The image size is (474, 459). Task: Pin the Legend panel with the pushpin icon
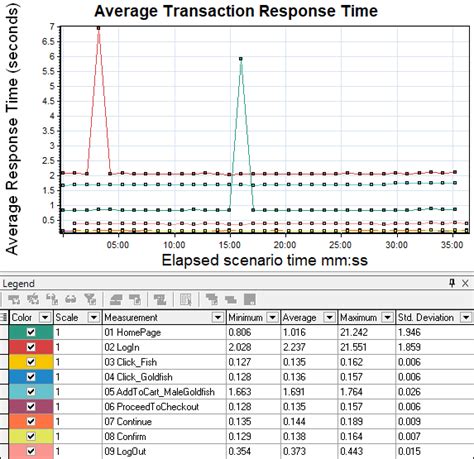(452, 283)
